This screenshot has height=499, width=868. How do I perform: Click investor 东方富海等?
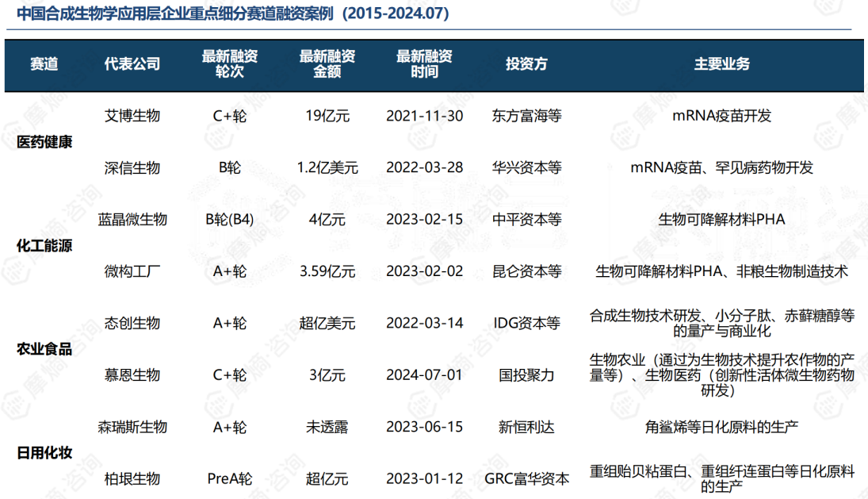[526, 116]
